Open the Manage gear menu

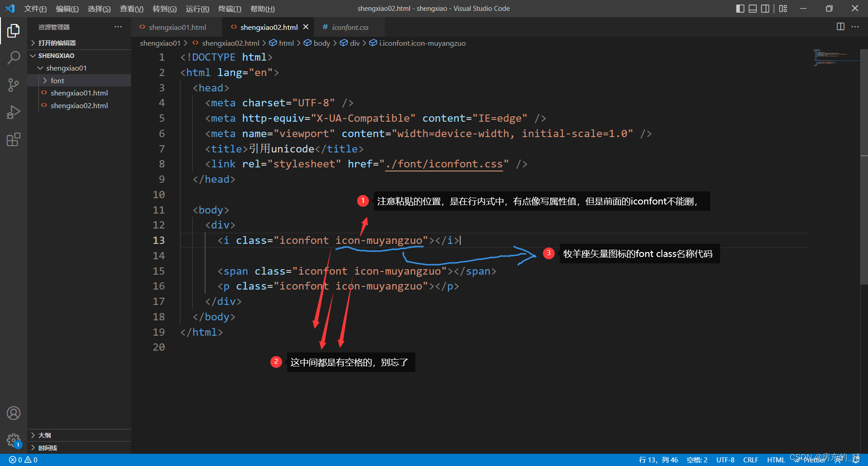(14, 440)
